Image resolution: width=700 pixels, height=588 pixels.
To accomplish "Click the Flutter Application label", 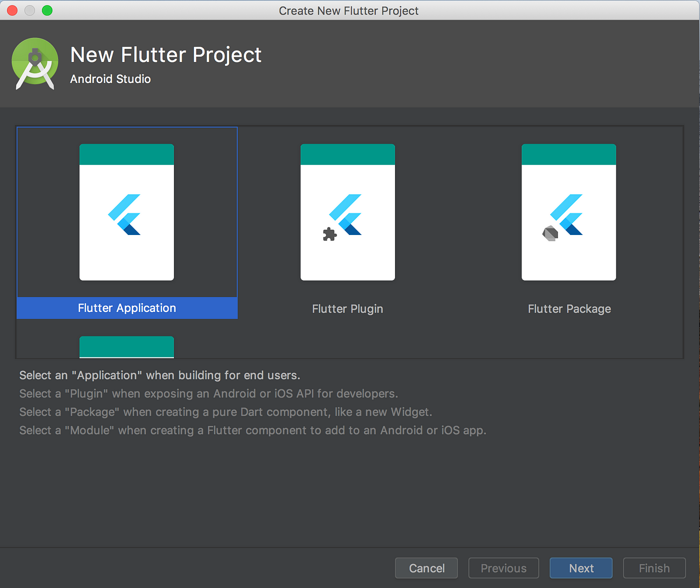I will pos(127,308).
